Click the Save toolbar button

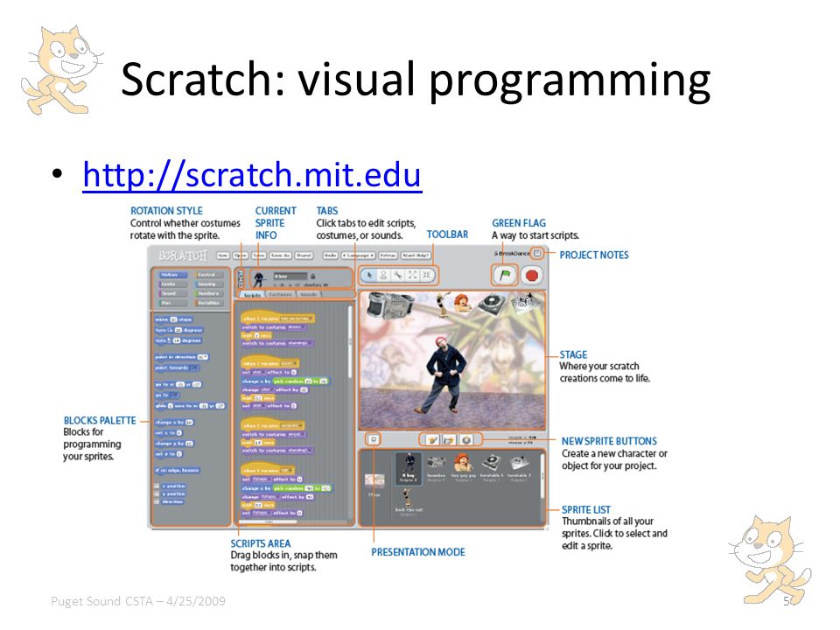pyautogui.click(x=259, y=255)
